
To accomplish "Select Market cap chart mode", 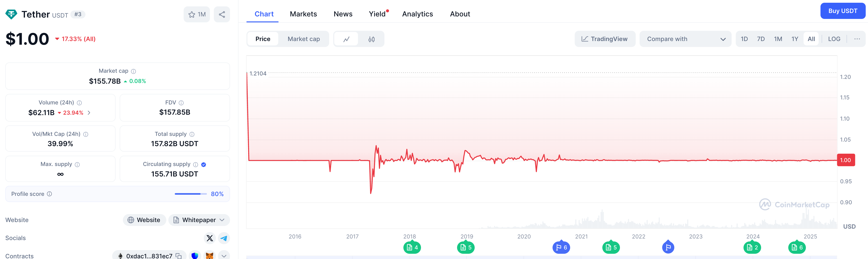I will (304, 39).
